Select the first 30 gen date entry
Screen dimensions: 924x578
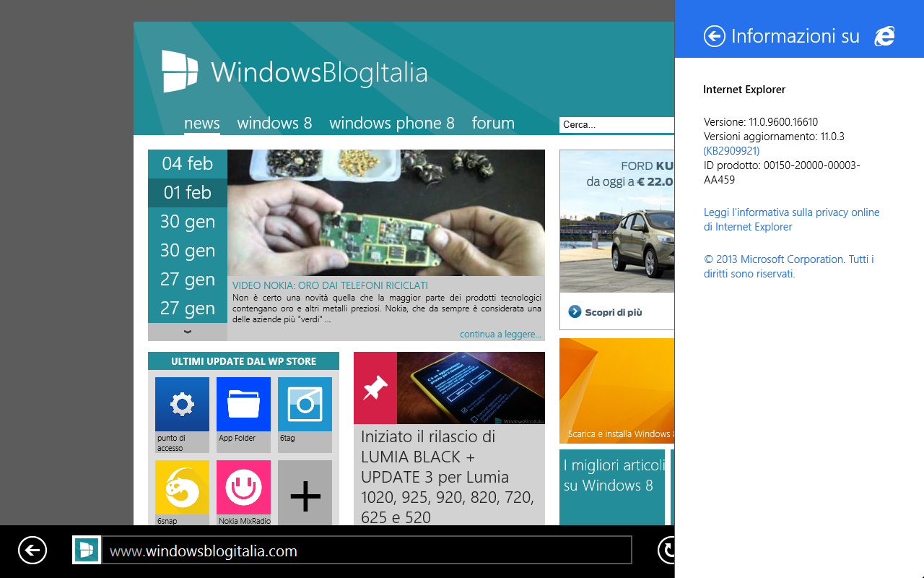[188, 222]
